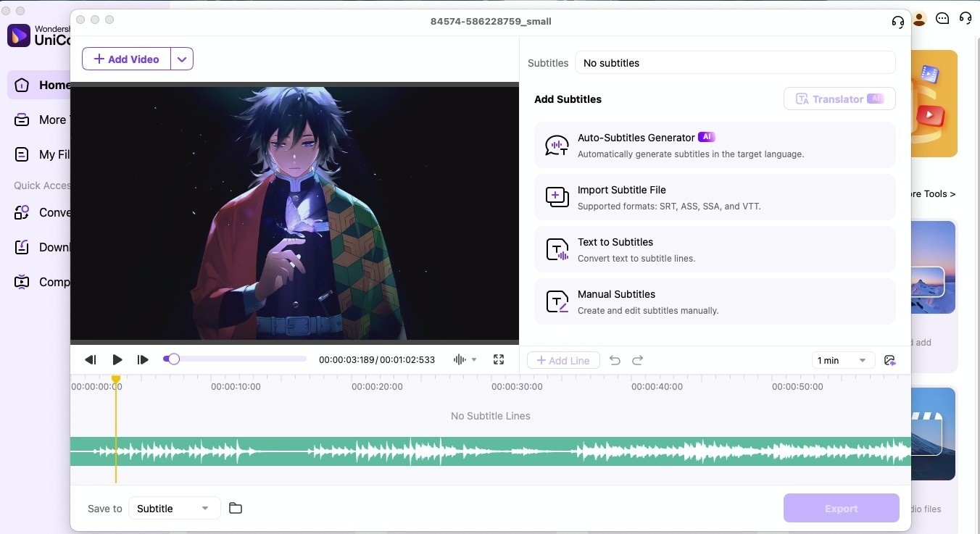Click the Export button

click(x=842, y=509)
